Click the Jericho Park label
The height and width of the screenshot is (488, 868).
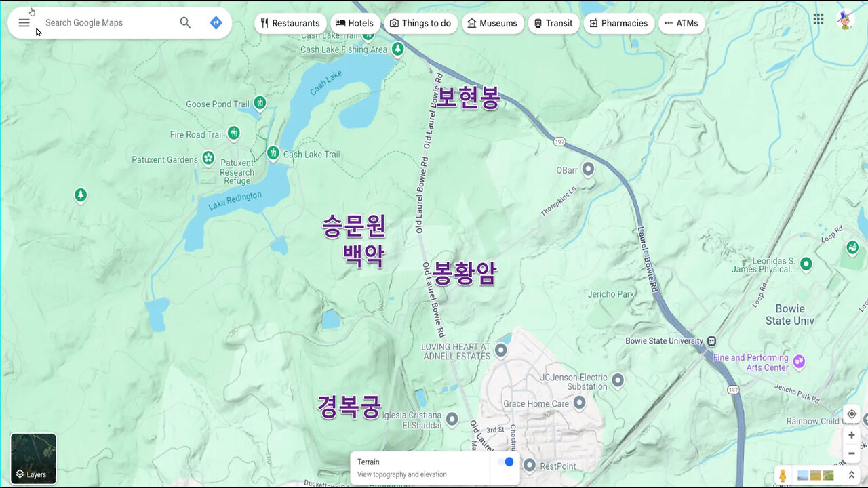(x=612, y=294)
